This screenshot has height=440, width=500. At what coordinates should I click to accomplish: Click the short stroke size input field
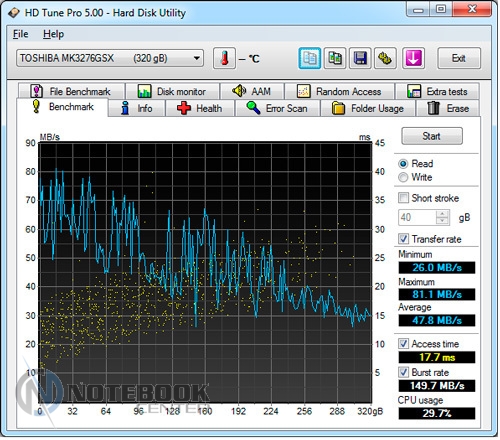tap(417, 218)
